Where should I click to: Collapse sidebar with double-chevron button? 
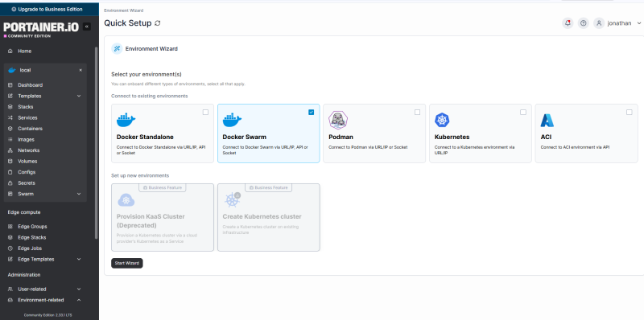coord(87,27)
